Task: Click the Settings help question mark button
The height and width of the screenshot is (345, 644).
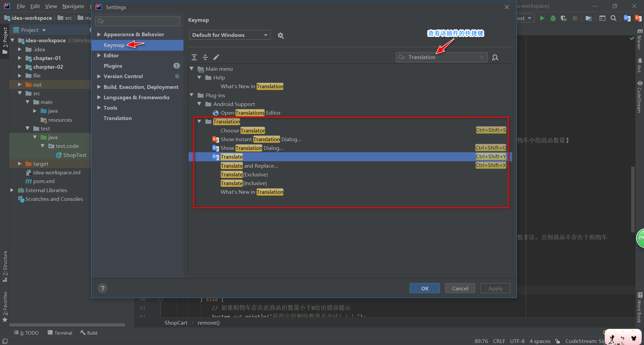Action: tap(103, 288)
